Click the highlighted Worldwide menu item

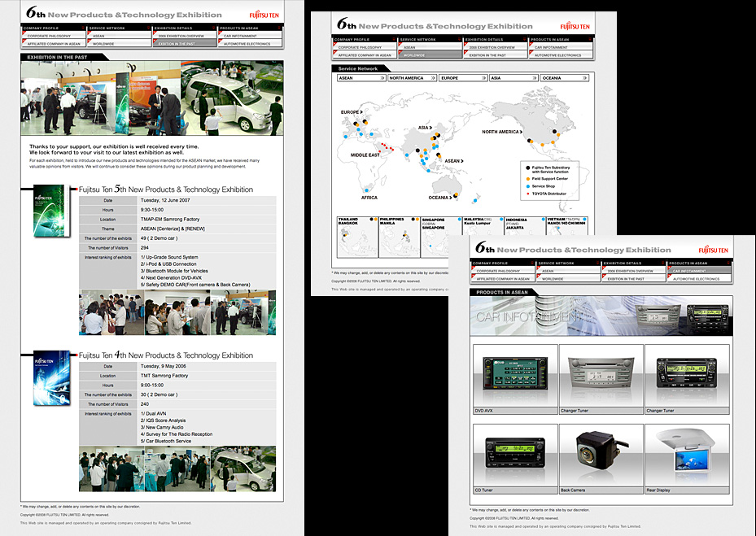click(430, 55)
